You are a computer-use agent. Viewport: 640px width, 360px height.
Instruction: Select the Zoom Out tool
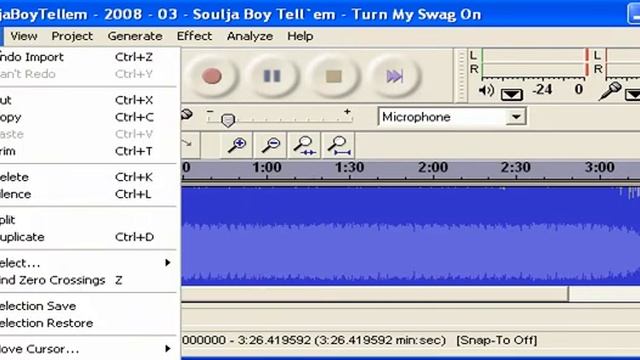[270, 145]
